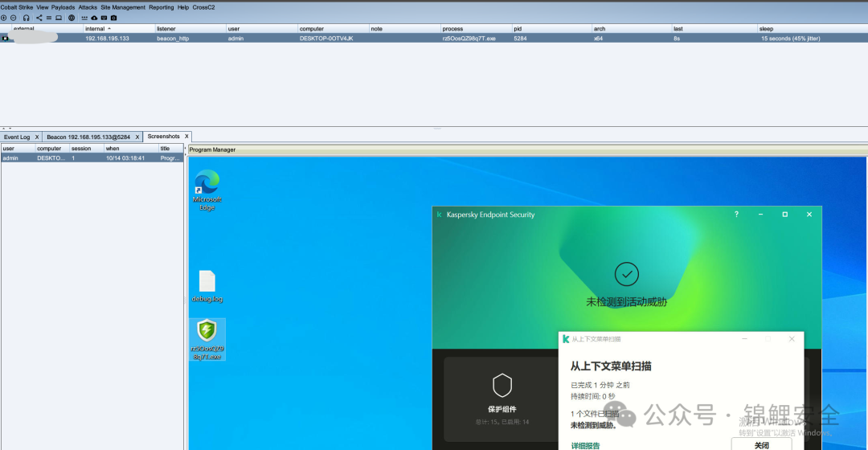This screenshot has width=868, height=450.
Task: Sort sessions by external column header
Action: [x=47, y=29]
